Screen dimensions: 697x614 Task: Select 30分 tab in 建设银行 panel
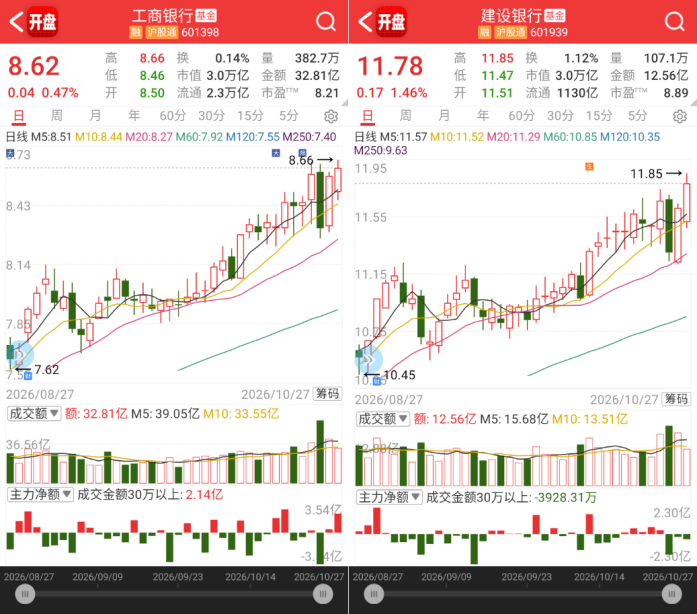click(560, 116)
